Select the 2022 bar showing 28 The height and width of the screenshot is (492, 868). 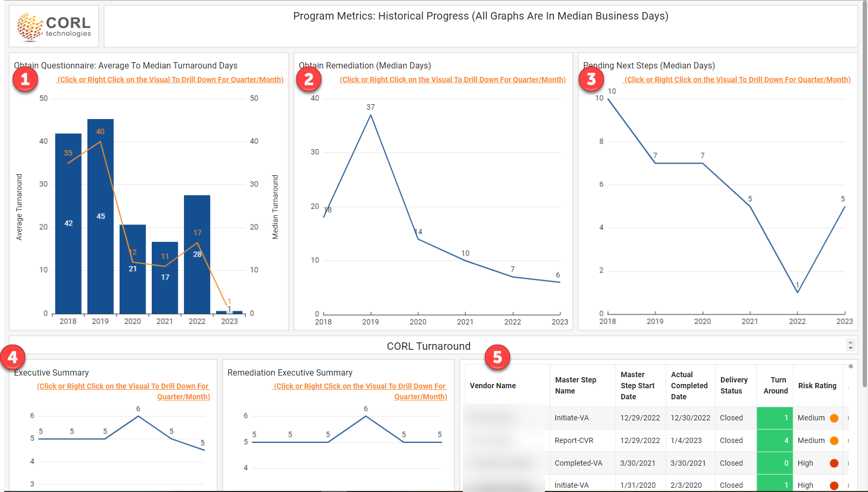pyautogui.click(x=197, y=254)
